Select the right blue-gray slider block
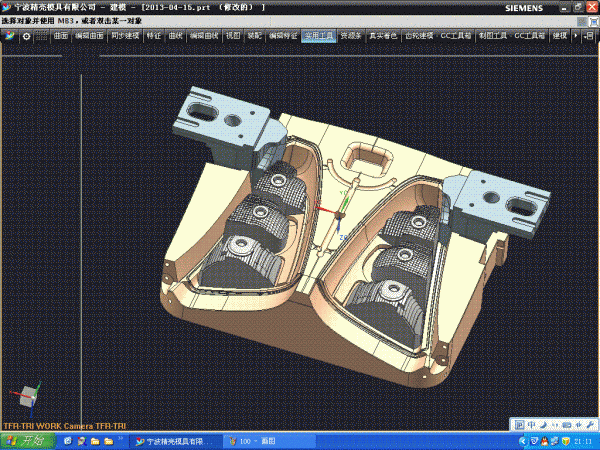This screenshot has height=450, width=600. [x=497, y=203]
